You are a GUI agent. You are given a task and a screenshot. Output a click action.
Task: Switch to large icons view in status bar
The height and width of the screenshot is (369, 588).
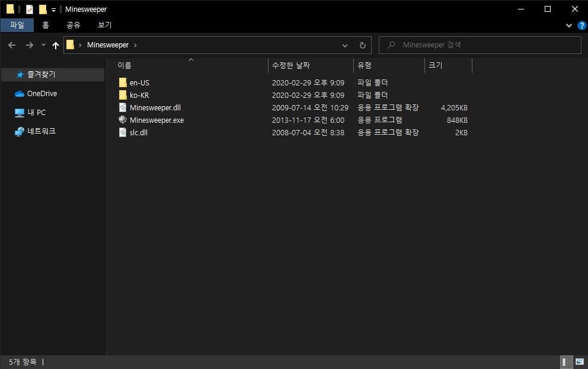(x=580, y=362)
